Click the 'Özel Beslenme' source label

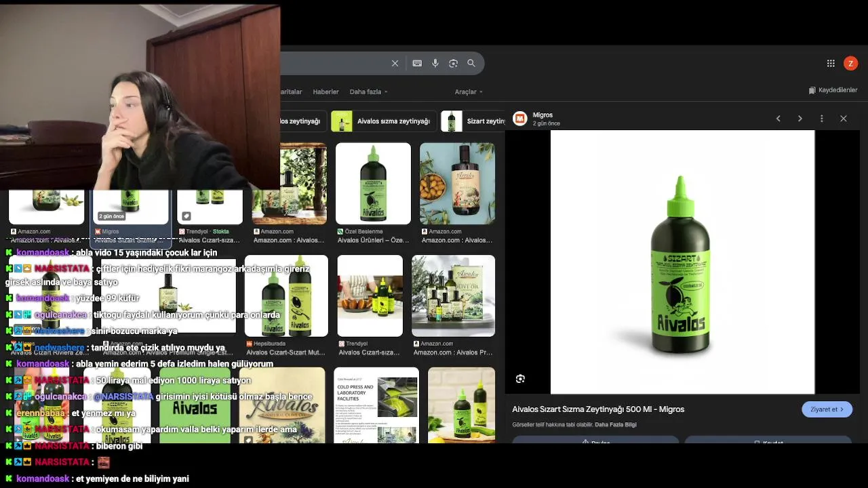click(363, 231)
